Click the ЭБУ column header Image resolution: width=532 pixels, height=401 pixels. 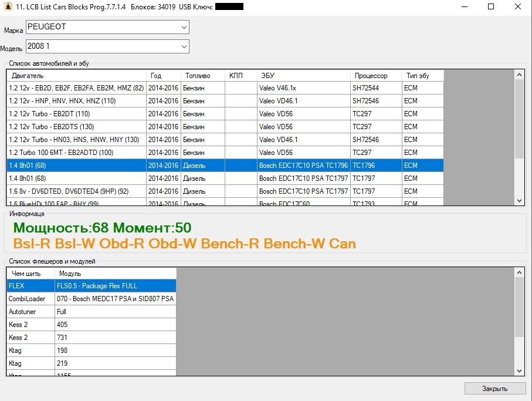(304, 75)
